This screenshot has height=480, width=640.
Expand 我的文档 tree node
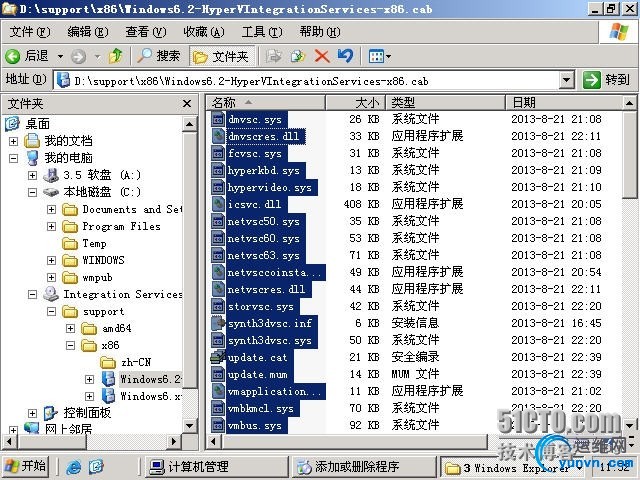(13, 141)
